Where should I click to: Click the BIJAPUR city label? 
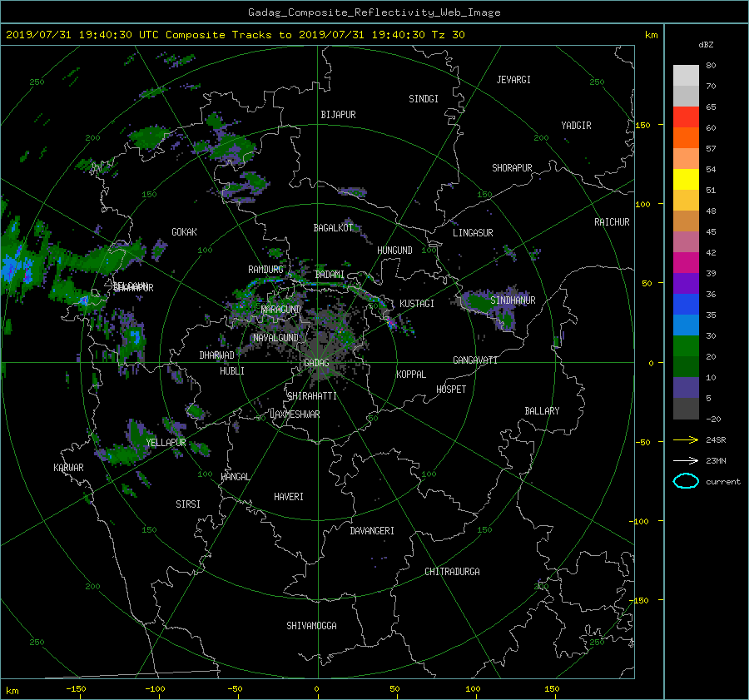click(x=338, y=115)
